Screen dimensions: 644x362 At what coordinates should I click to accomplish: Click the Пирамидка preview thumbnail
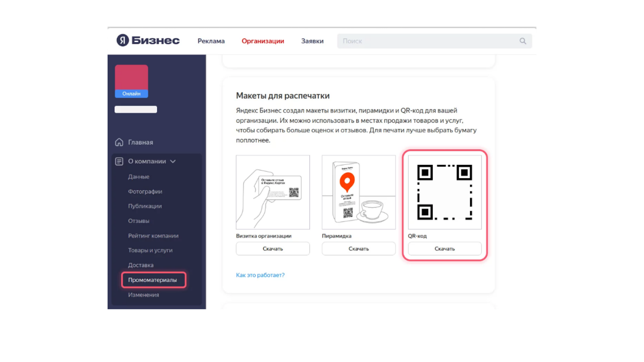359,192
